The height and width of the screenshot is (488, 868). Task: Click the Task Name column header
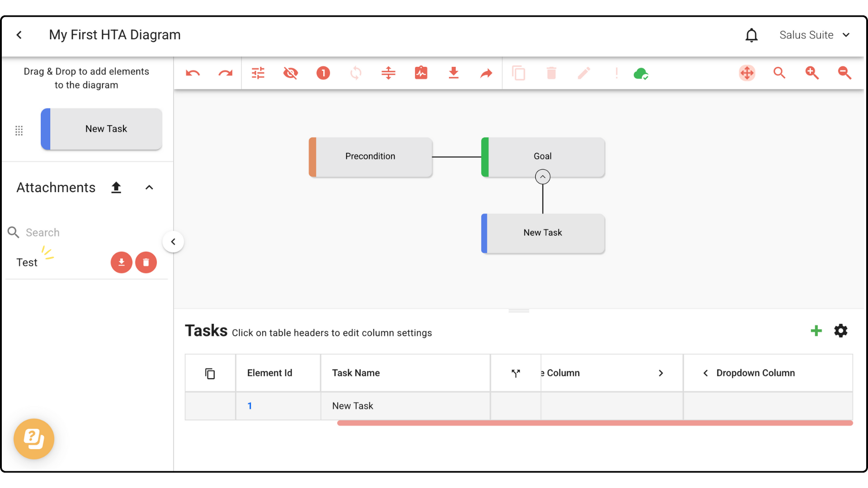[356, 373]
